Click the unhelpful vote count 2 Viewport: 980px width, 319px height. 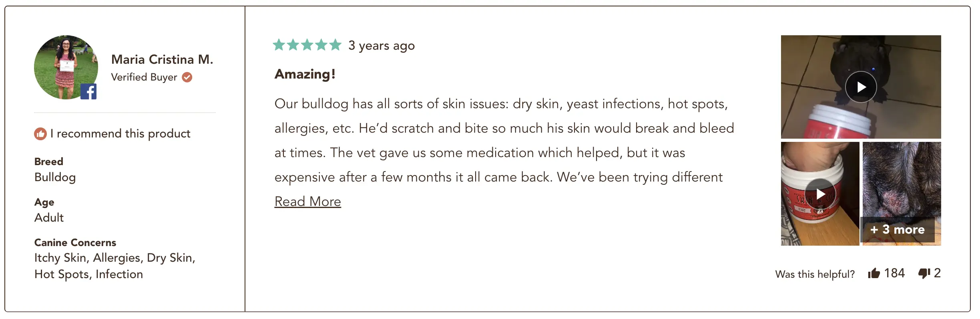[937, 273]
